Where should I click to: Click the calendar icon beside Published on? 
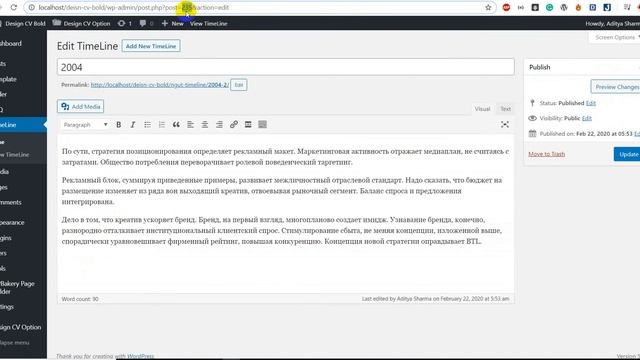[x=532, y=133]
